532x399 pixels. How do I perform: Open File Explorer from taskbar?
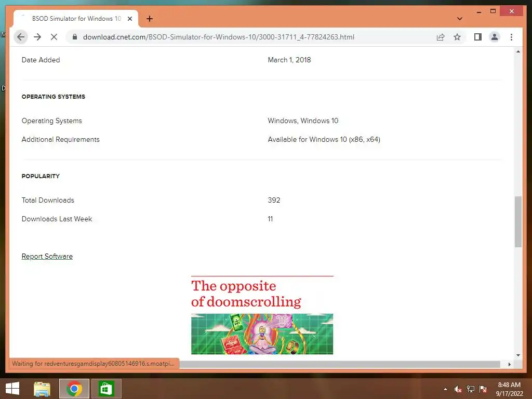click(x=42, y=389)
